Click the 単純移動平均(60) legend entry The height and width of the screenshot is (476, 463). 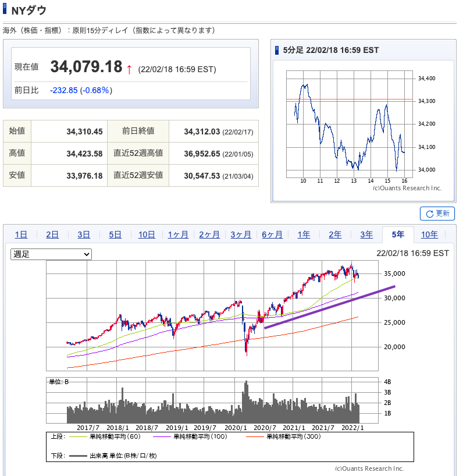click(105, 437)
